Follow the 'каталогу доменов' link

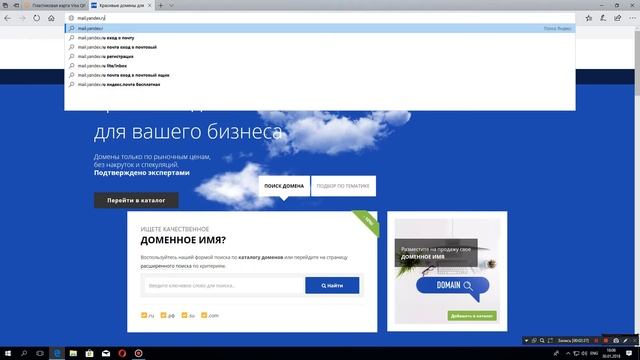point(260,258)
